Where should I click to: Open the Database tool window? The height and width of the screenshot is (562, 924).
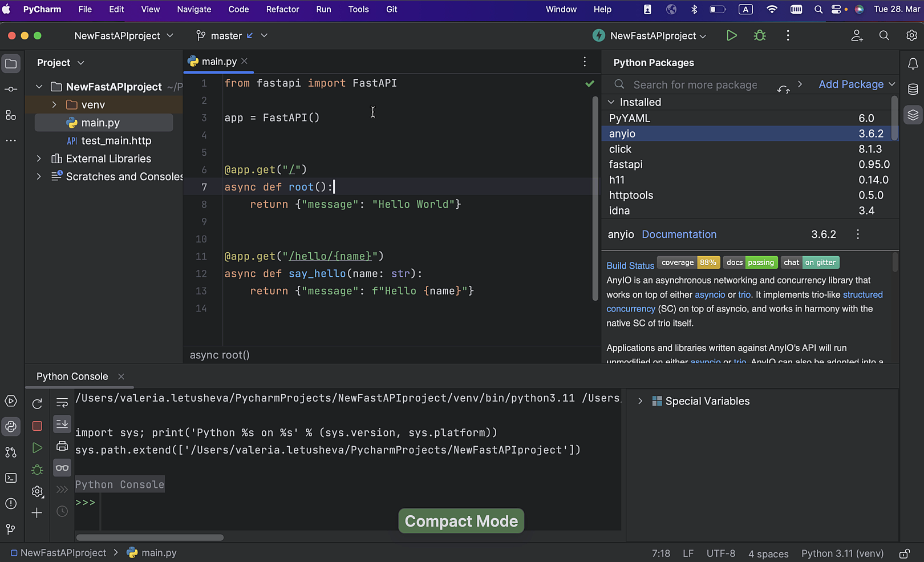click(913, 90)
